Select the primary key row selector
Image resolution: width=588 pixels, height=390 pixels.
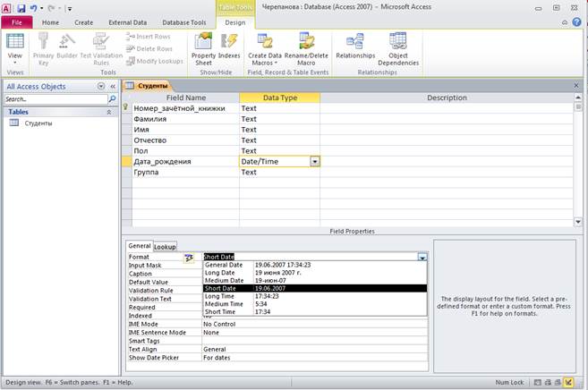(x=126, y=108)
